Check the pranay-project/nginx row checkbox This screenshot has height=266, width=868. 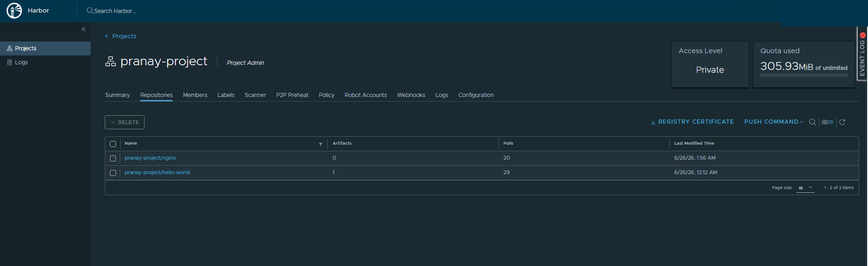(x=113, y=158)
